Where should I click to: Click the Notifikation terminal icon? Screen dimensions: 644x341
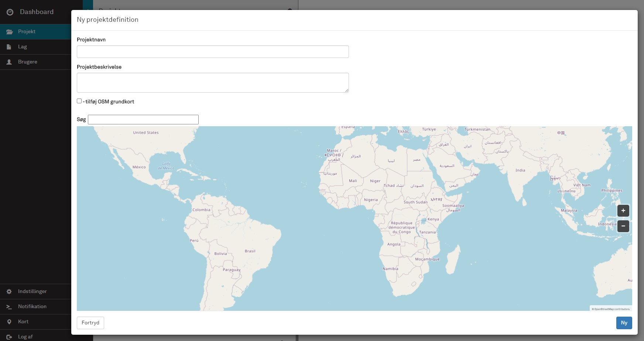[9, 307]
